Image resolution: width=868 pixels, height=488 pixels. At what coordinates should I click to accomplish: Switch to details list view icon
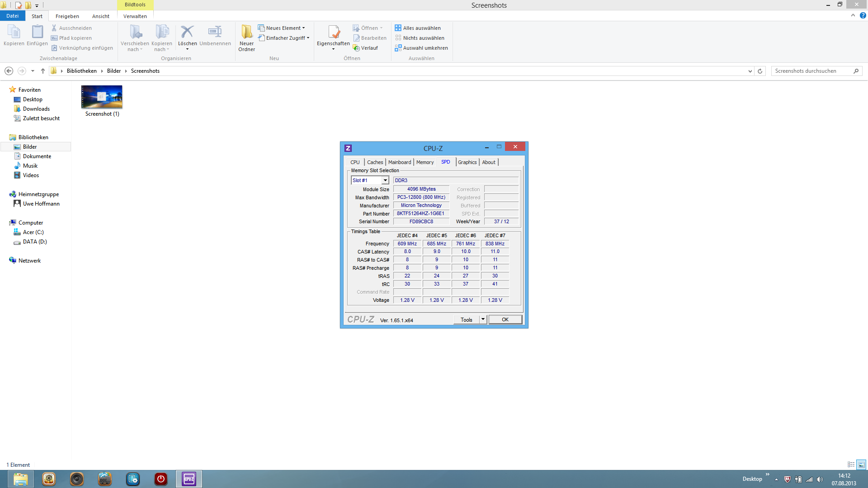pyautogui.click(x=851, y=465)
